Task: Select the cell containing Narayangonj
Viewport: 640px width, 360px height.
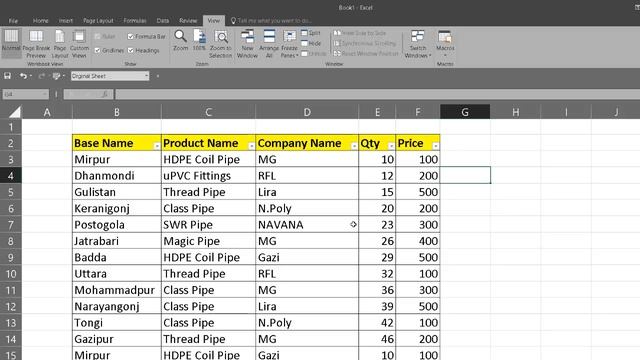Action: (117, 306)
